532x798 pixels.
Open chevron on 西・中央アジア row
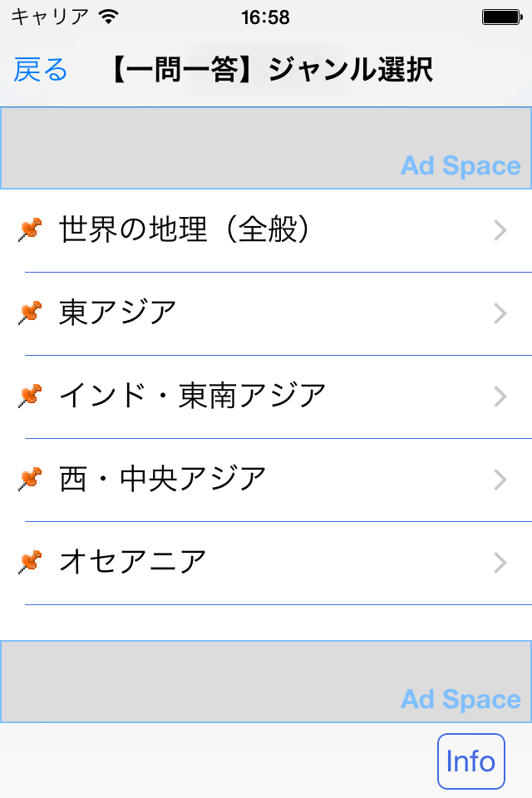[500, 480]
